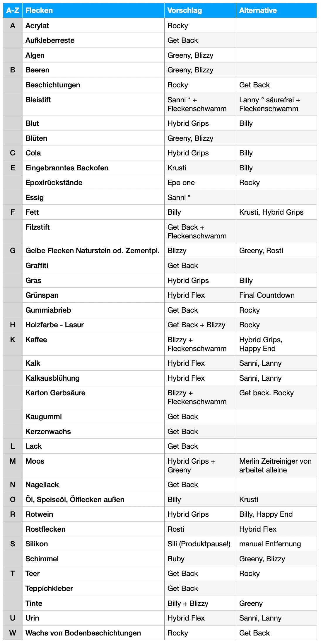Select the Ruby suggestion cell
Viewport: 321px width, 644px height.
tap(200, 559)
